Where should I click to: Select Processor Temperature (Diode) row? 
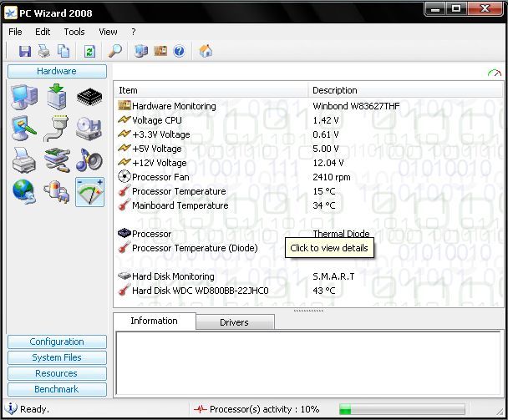click(308, 248)
